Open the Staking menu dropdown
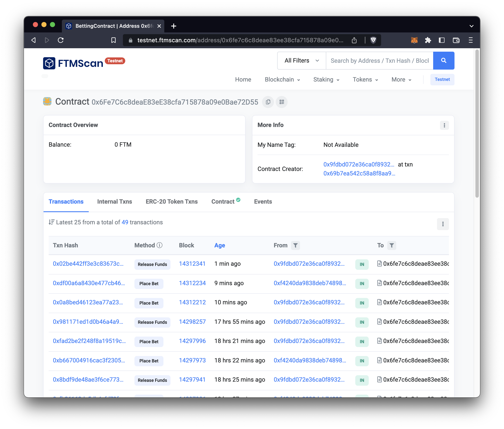This screenshot has height=429, width=504. [x=326, y=80]
